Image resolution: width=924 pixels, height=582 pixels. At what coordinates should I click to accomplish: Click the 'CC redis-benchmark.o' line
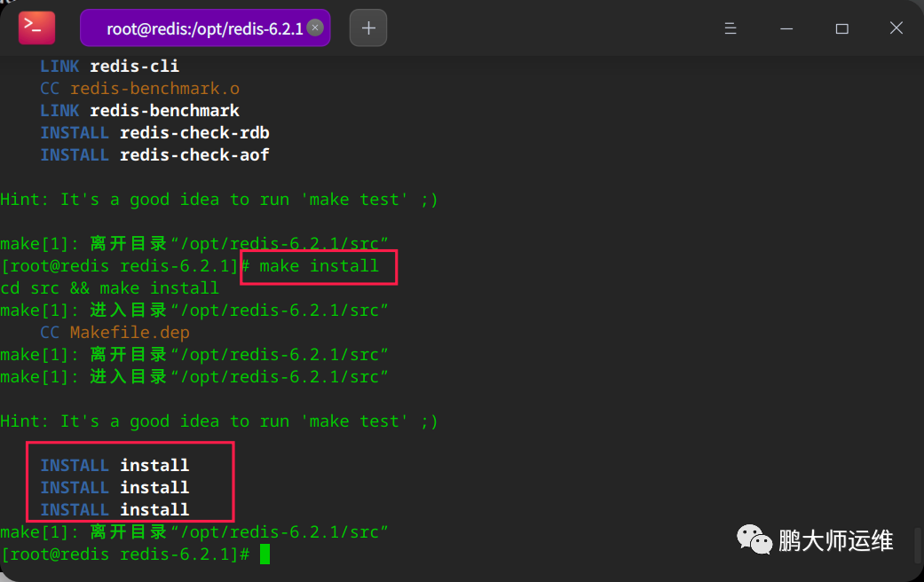139,89
